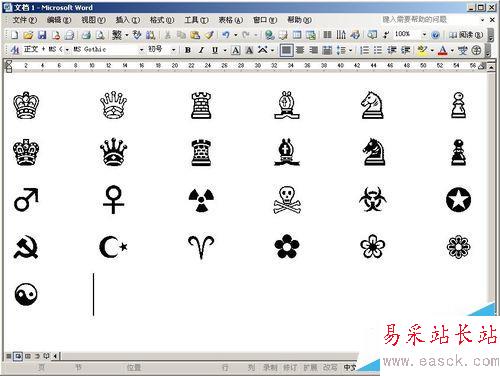500x376 pixels.
Task: Open the zoom 100% dropdown
Action: (424, 35)
